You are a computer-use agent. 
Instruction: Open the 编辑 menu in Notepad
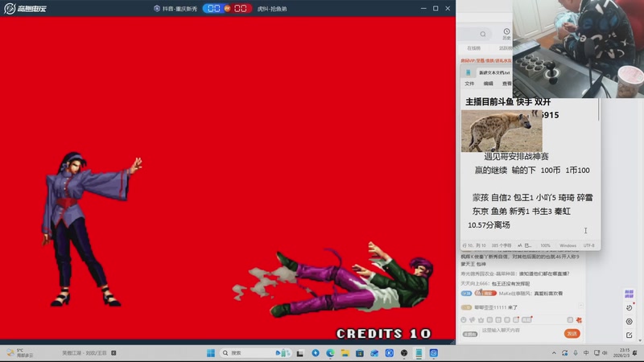click(489, 84)
